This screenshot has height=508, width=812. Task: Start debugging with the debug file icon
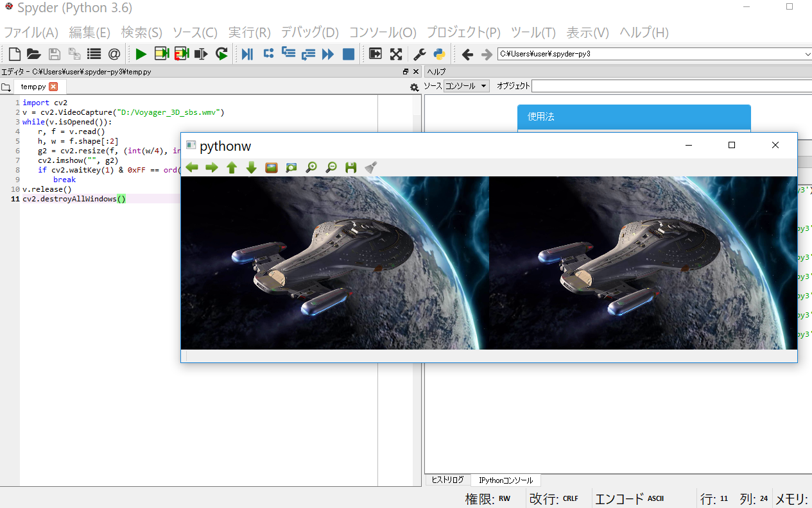point(247,55)
